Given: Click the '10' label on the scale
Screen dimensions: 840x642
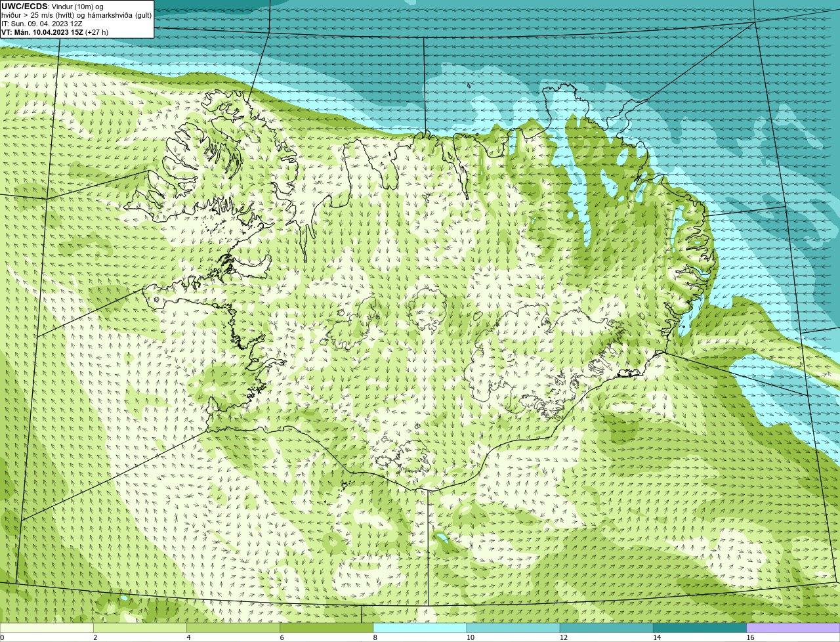Looking at the screenshot, I should coord(470,637).
